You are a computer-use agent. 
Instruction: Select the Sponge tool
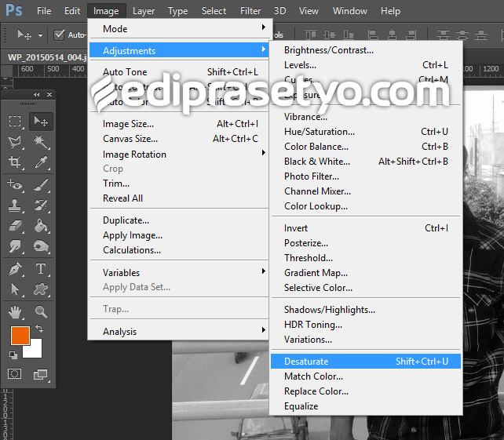(41, 246)
